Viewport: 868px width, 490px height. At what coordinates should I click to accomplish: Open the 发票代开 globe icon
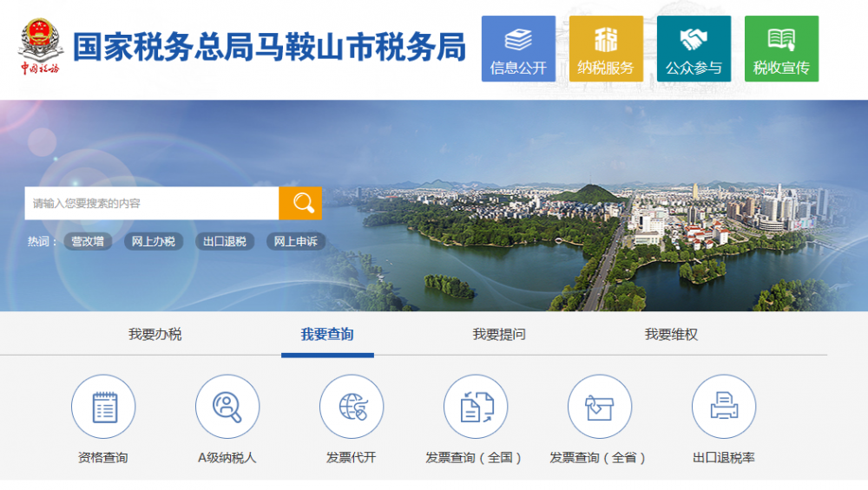(352, 407)
